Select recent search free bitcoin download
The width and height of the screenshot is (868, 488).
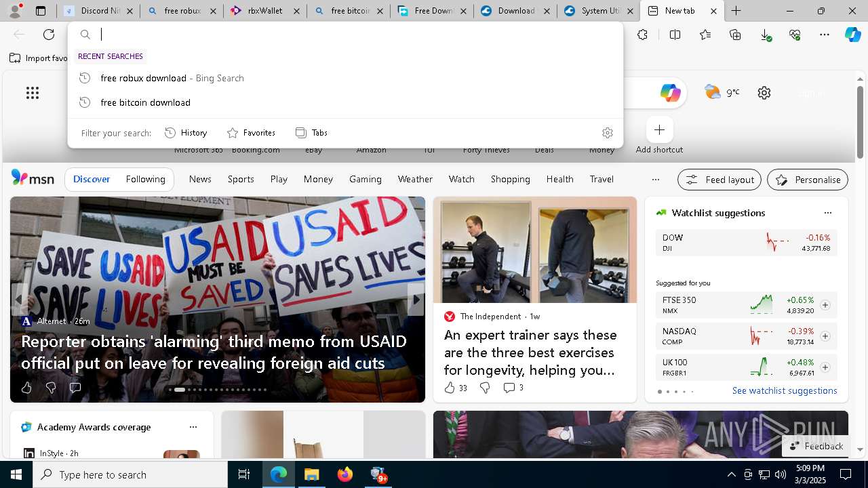point(344,102)
